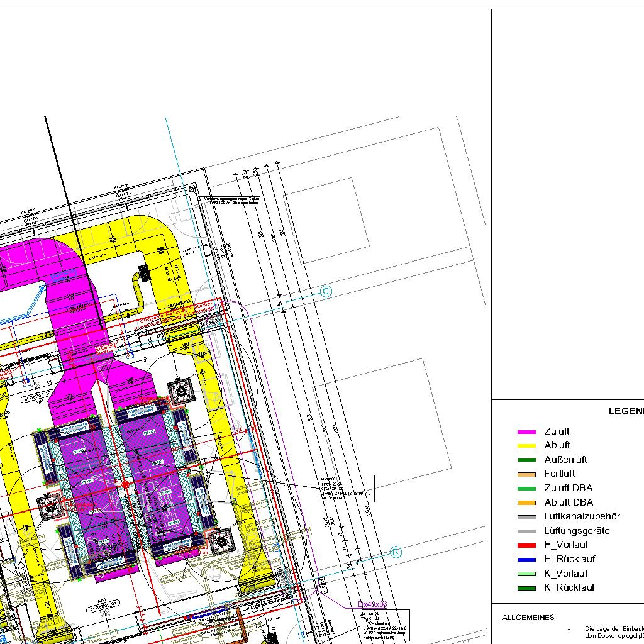This screenshot has height=644, width=644.
Task: Select the Luftkanalzubehör legend label
Action: coord(582,516)
